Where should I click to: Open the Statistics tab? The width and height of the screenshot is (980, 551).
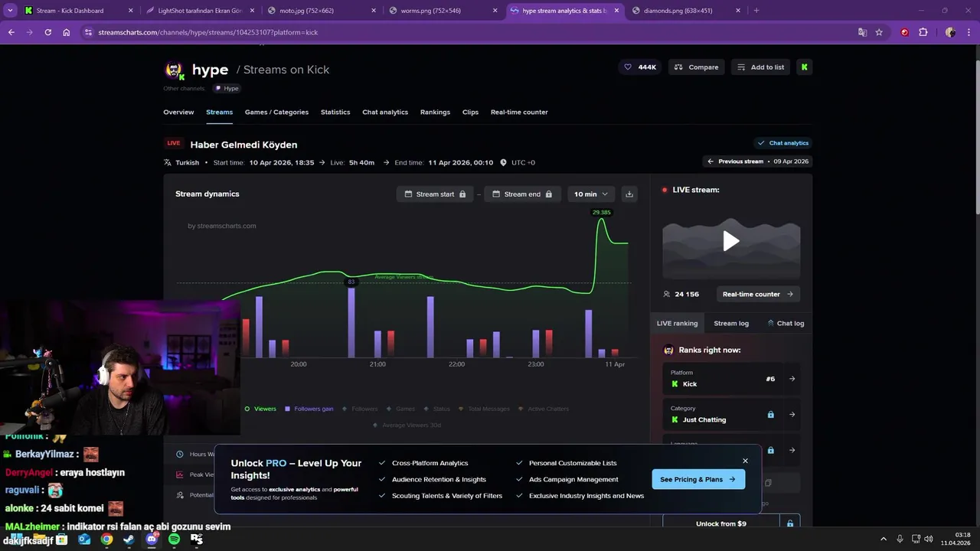pos(335,112)
